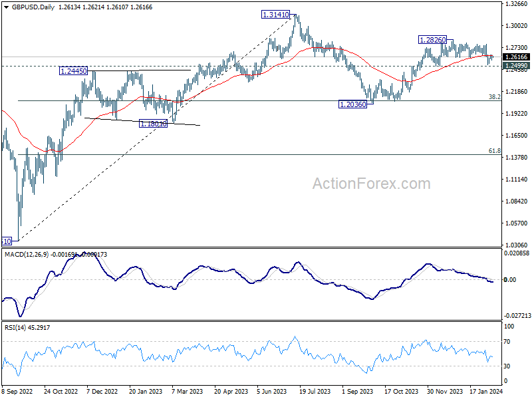Click the 1.30020 price axis value
The height and width of the screenshot is (399, 532).
click(516, 26)
